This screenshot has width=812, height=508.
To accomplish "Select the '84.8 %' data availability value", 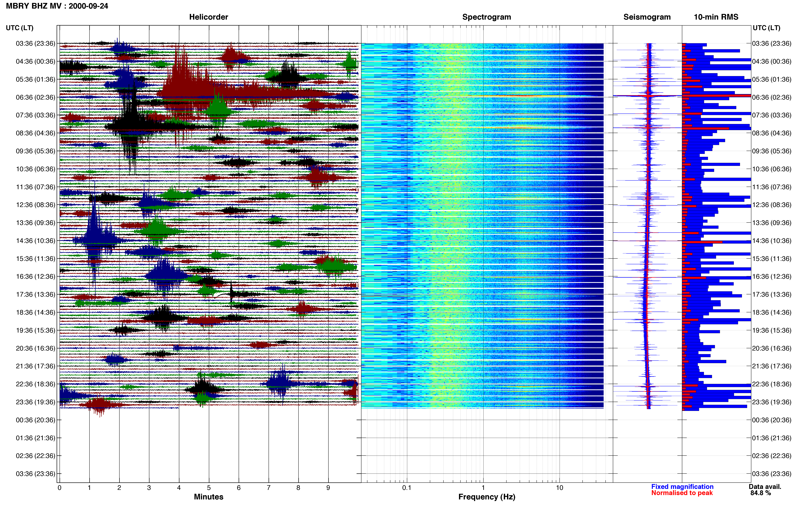I will point(761,493).
